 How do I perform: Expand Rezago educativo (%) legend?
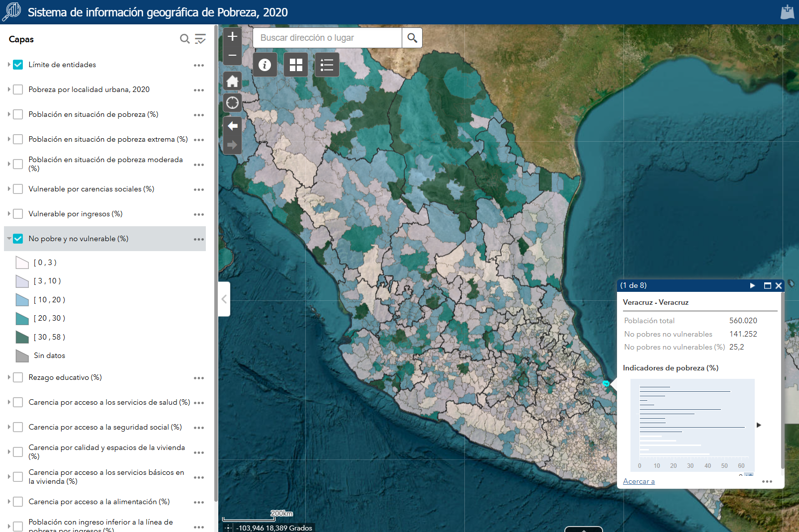pyautogui.click(x=9, y=377)
